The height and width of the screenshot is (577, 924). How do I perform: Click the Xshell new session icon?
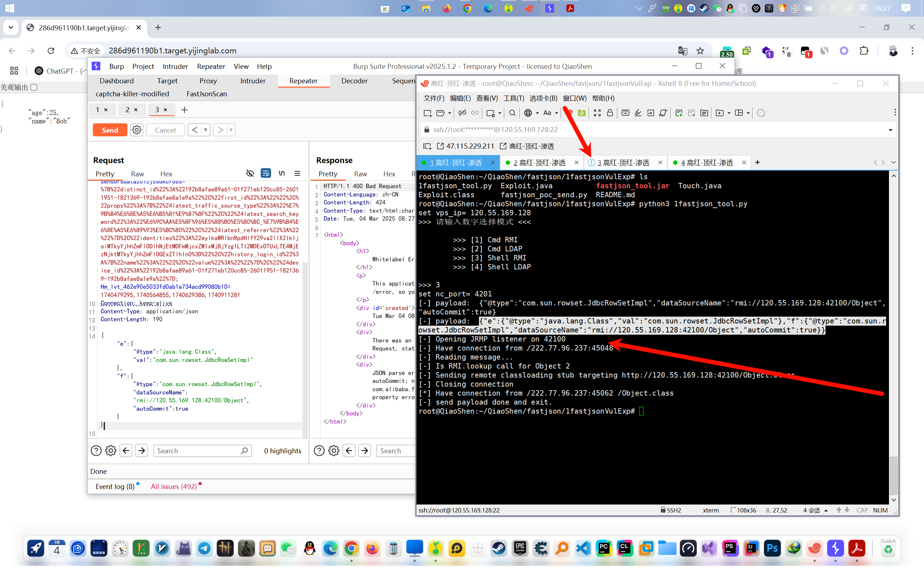[427, 113]
